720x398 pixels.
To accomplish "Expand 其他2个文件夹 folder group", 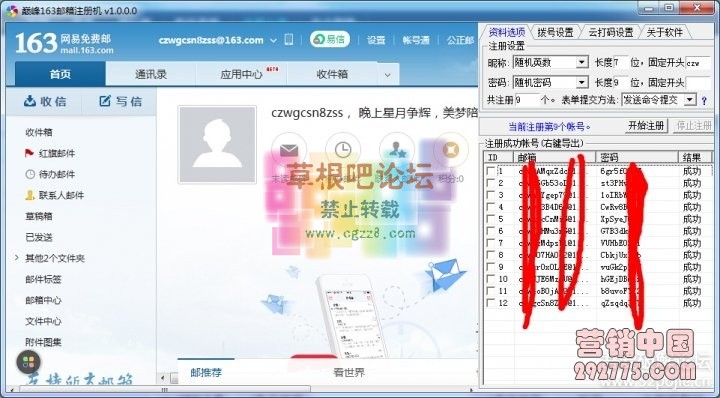I will tap(17, 258).
